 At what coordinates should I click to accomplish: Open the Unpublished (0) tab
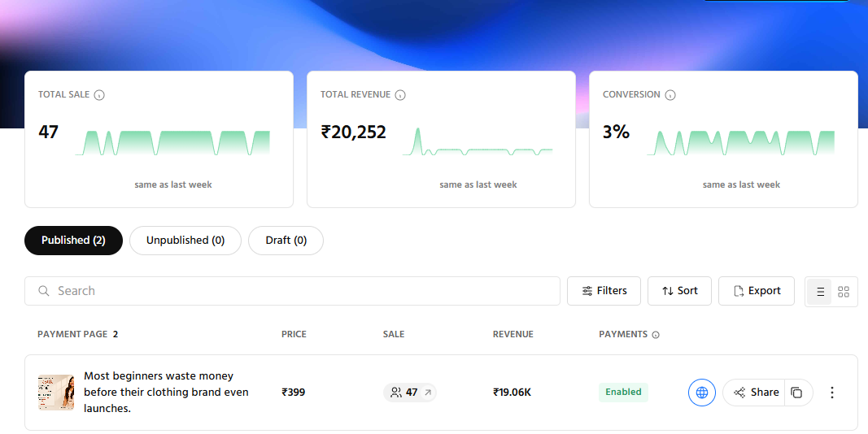coord(185,241)
